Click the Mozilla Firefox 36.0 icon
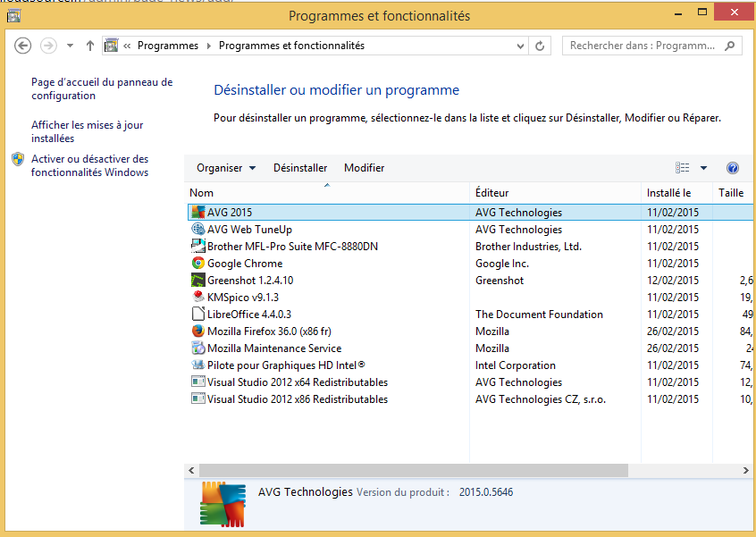Viewport: 756px width, 537px height. (x=198, y=331)
